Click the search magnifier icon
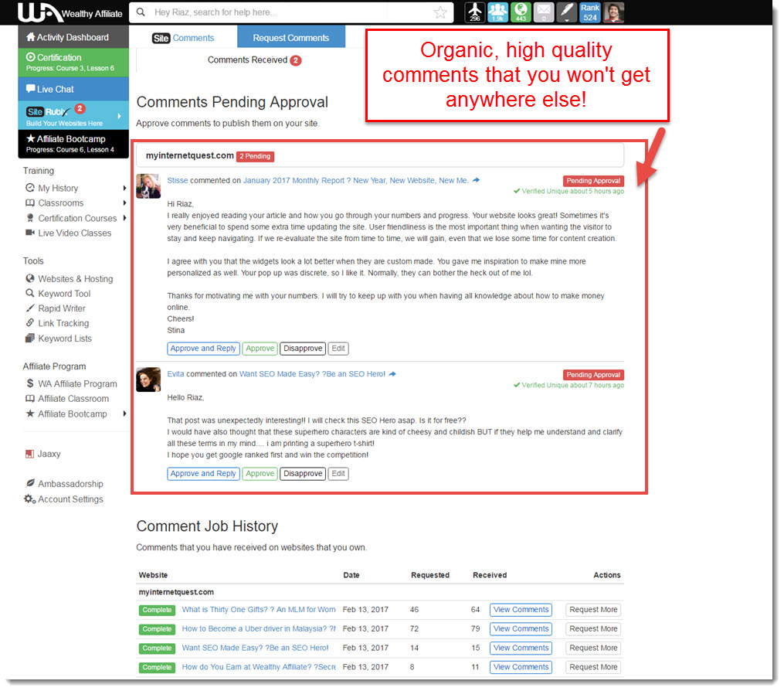Viewport: 784px width, 691px height. tap(141, 12)
